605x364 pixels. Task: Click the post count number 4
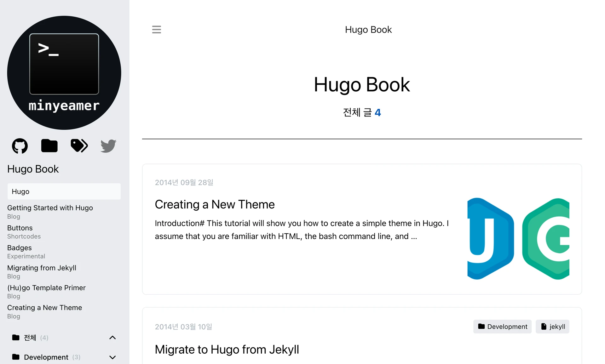click(378, 112)
